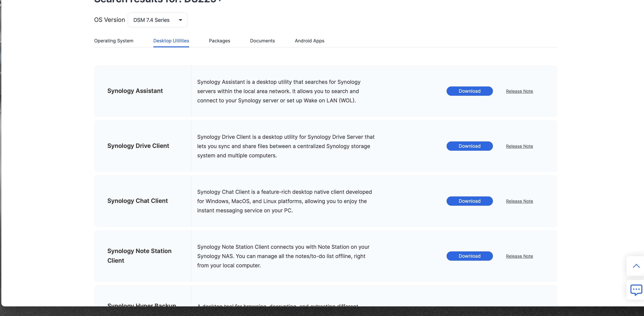Image resolution: width=644 pixels, height=316 pixels.
Task: Click the Synology Assistant description text
Action: [x=279, y=91]
